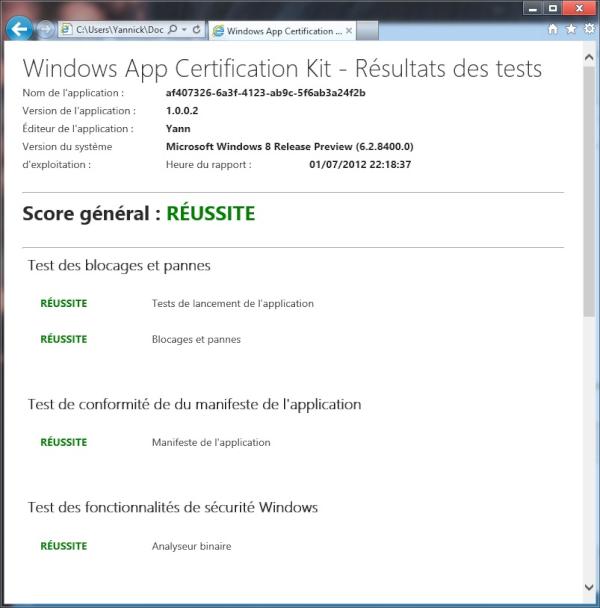The width and height of the screenshot is (600, 608).
Task: Click the Internet Explorer icon on the tab
Action: (x=219, y=31)
